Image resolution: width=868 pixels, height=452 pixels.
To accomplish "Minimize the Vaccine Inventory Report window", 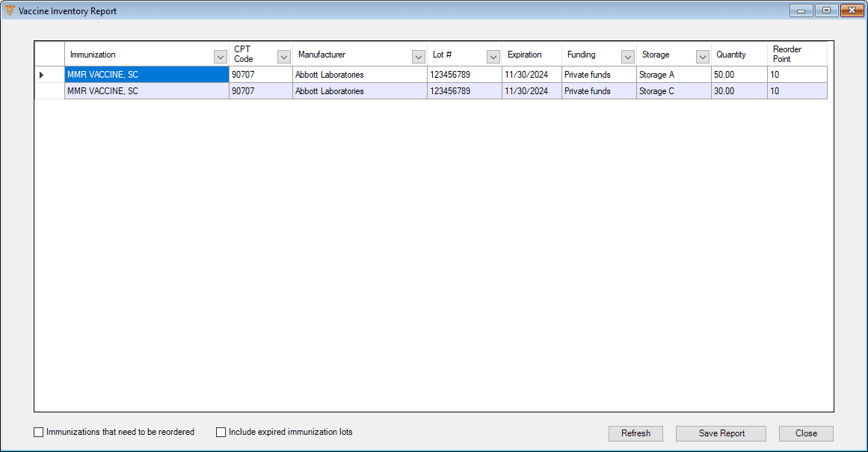I will coord(801,10).
